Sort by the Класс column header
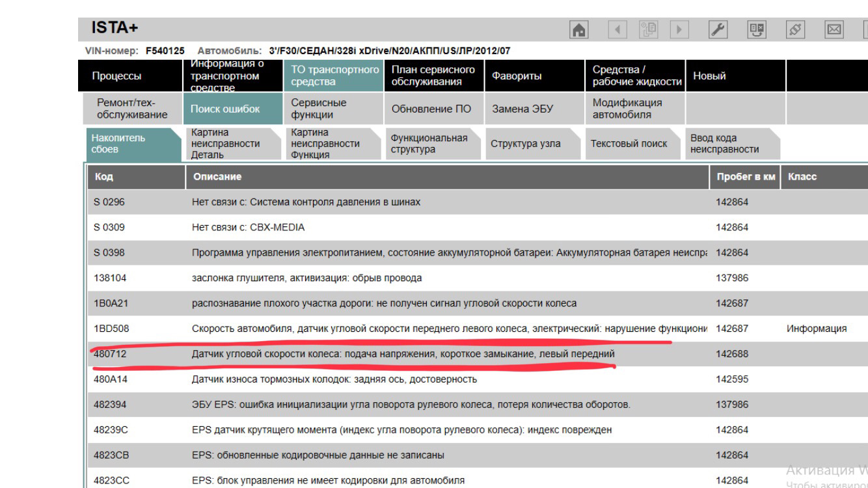This screenshot has width=868, height=488. pos(824,176)
